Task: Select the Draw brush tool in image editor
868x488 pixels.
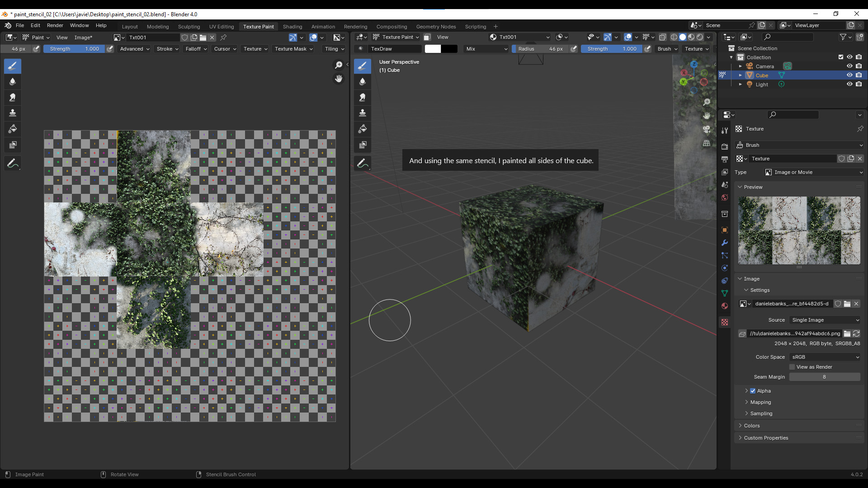Action: click(13, 66)
